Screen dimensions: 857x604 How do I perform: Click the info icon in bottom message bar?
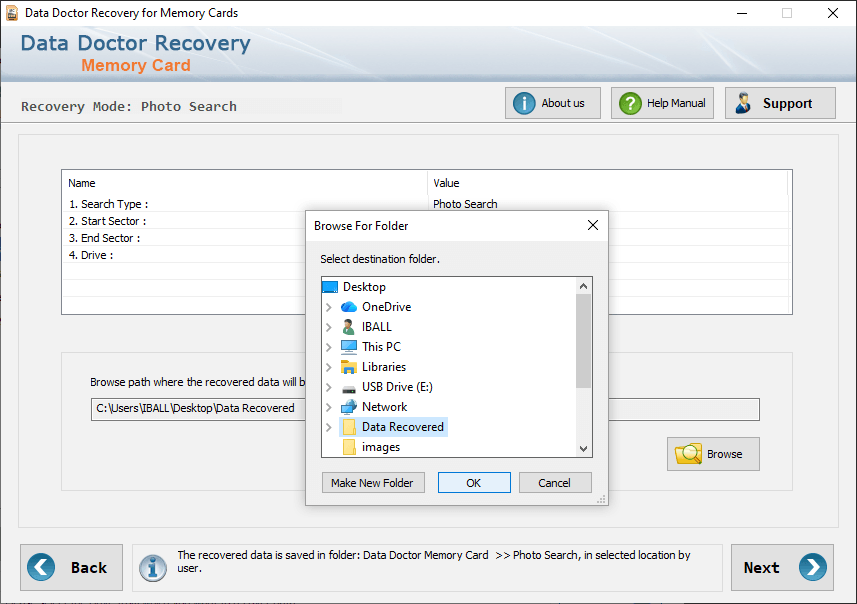point(152,568)
